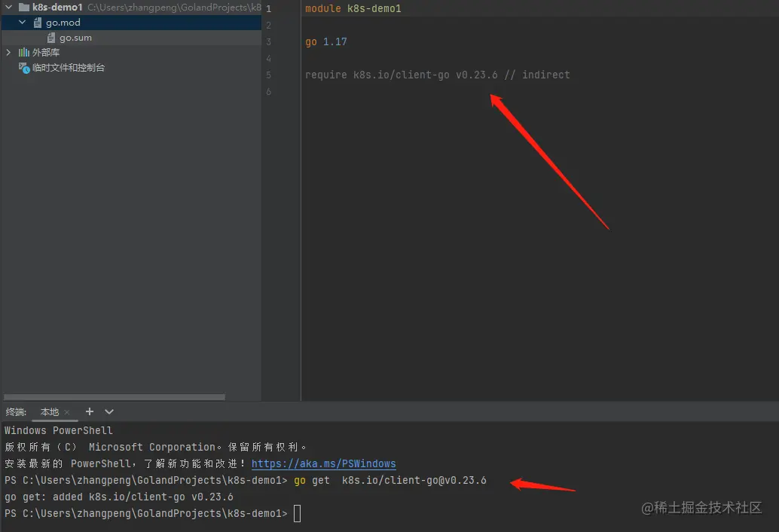Close the 本地 terminal tab
Image resolution: width=779 pixels, height=532 pixels.
[x=66, y=411]
